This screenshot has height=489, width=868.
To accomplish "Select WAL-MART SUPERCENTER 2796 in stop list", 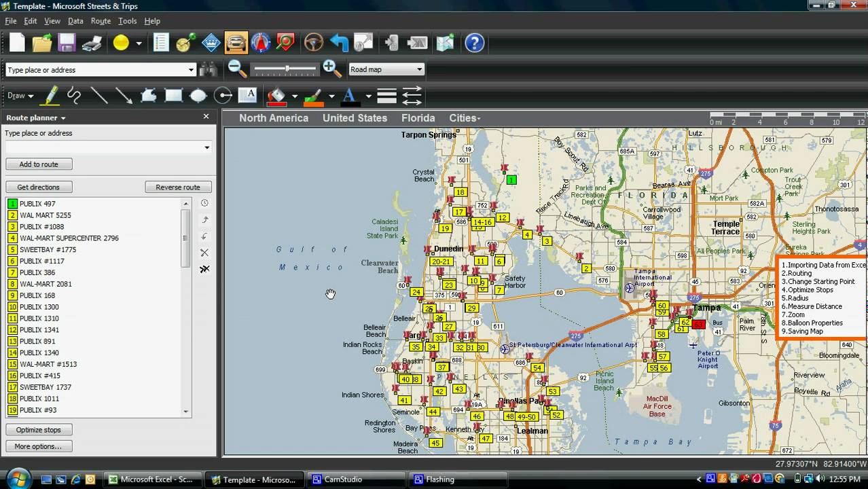I will [x=69, y=238].
